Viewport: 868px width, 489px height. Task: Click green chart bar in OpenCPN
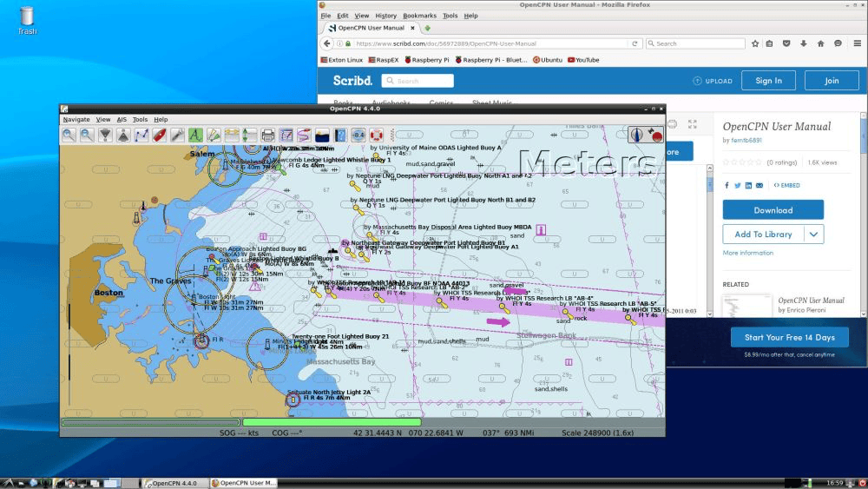(332, 422)
